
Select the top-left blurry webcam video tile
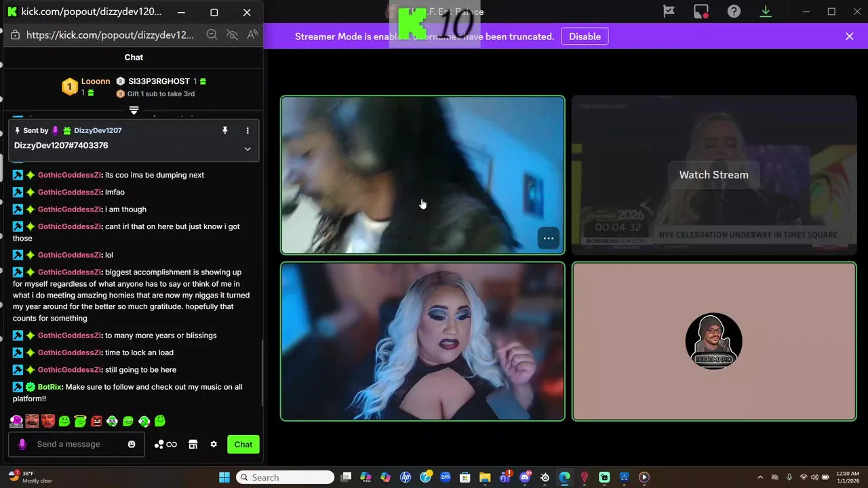(x=422, y=175)
